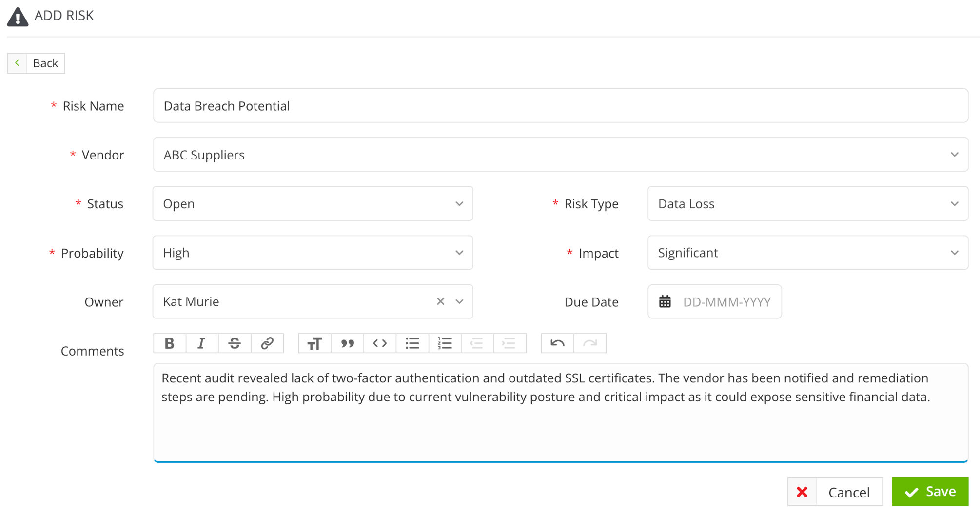
Task: Open the code view icon
Action: [x=379, y=343]
